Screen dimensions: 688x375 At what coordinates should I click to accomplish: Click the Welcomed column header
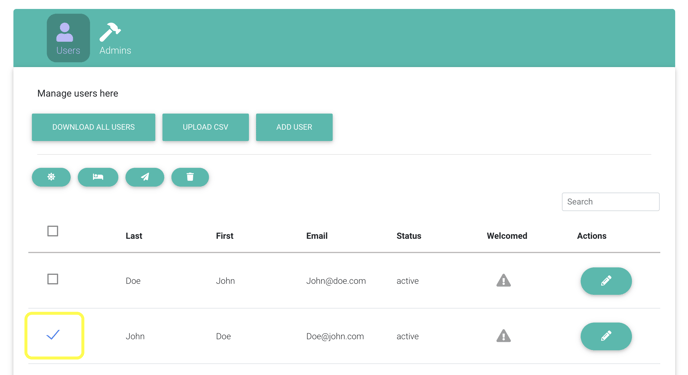coord(507,236)
